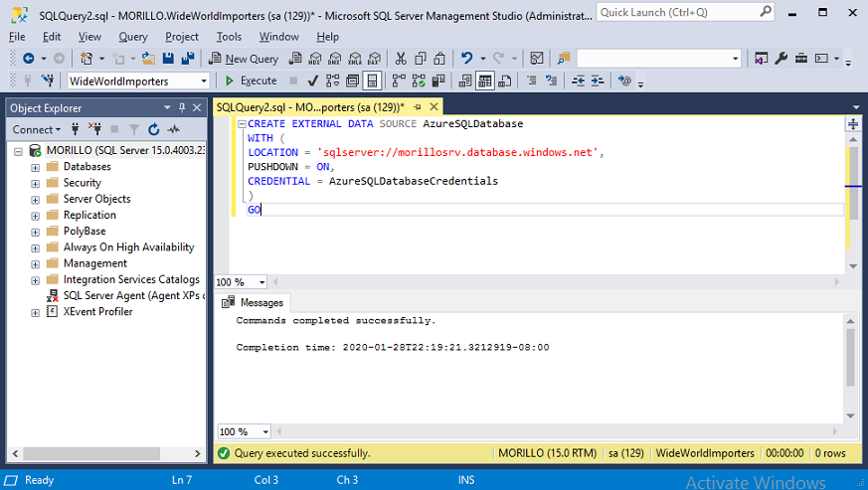Open the Activity Monitor icon
The width and height of the screenshot is (868, 490).
(x=537, y=58)
